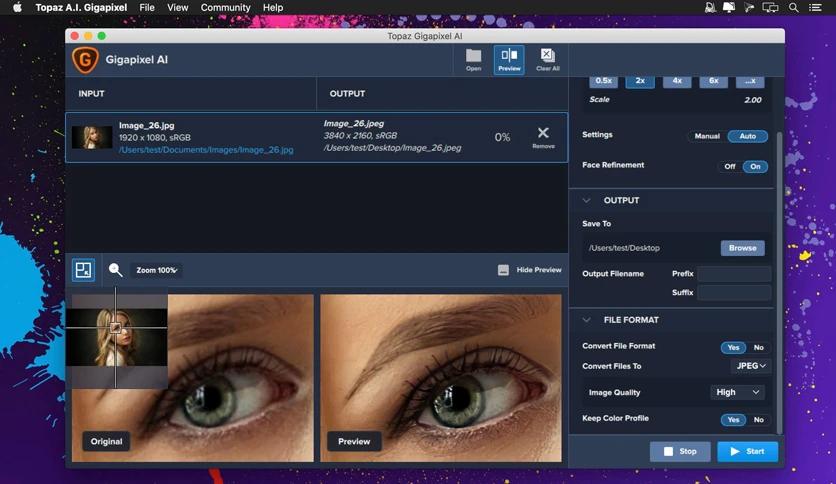Choose the custom ...x scale option
The width and height of the screenshot is (836, 484).
coord(750,80)
